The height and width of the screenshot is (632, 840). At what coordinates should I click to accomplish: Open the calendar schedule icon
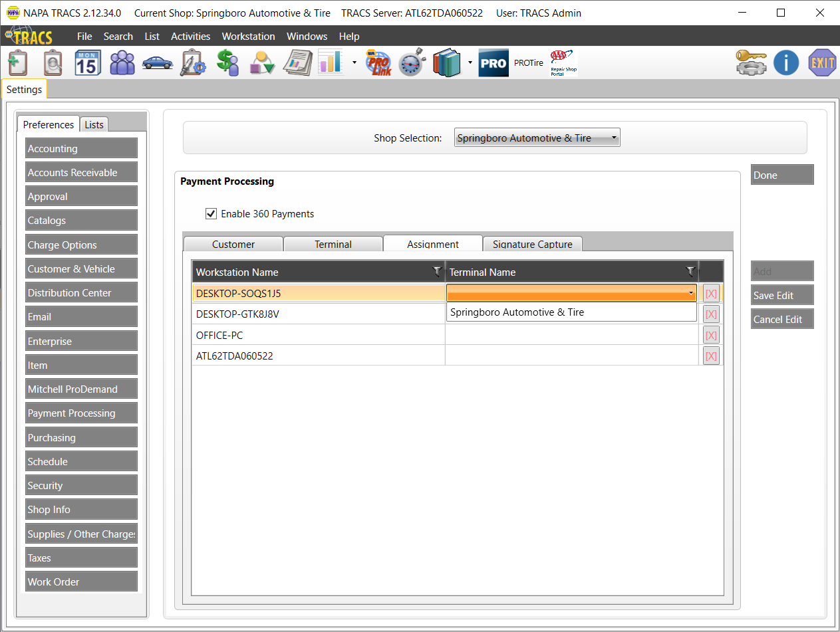pyautogui.click(x=87, y=63)
